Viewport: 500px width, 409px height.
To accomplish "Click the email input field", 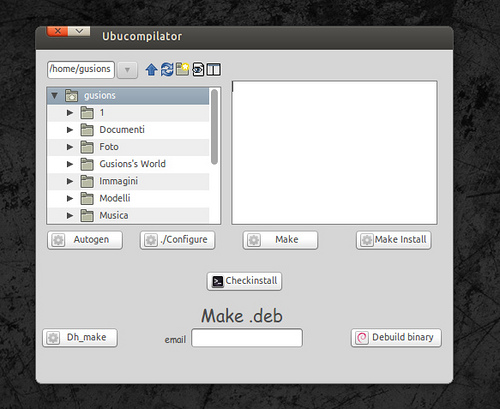I will [247, 338].
